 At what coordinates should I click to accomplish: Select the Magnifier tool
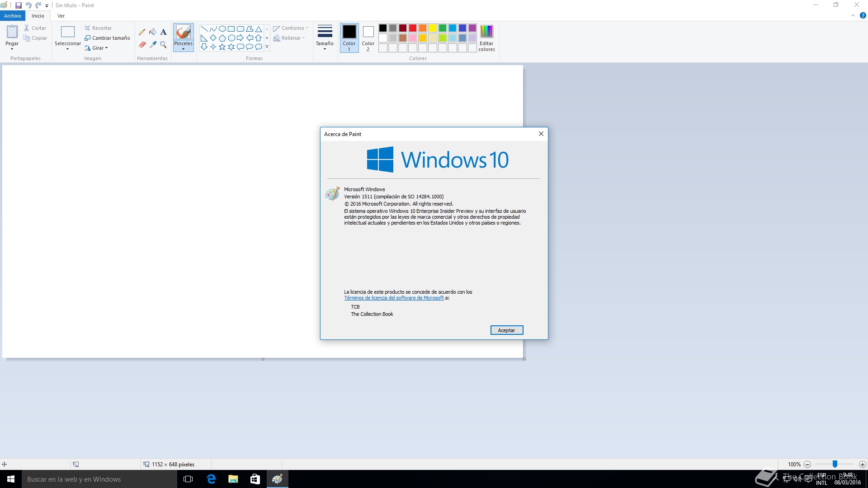pyautogui.click(x=164, y=45)
